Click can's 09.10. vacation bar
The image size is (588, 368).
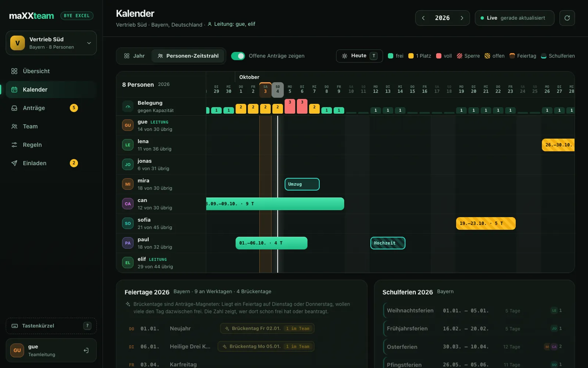(275, 204)
